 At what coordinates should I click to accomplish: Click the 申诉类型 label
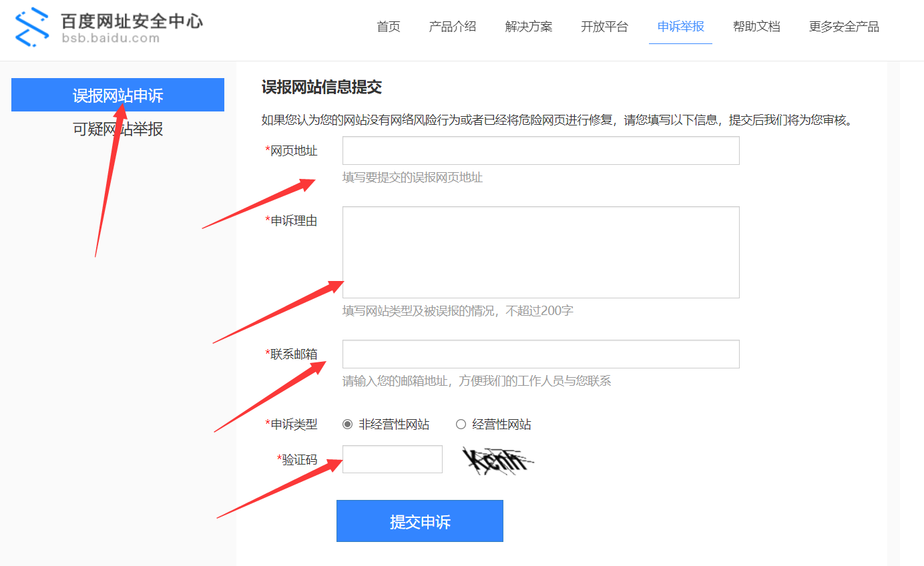point(292,425)
